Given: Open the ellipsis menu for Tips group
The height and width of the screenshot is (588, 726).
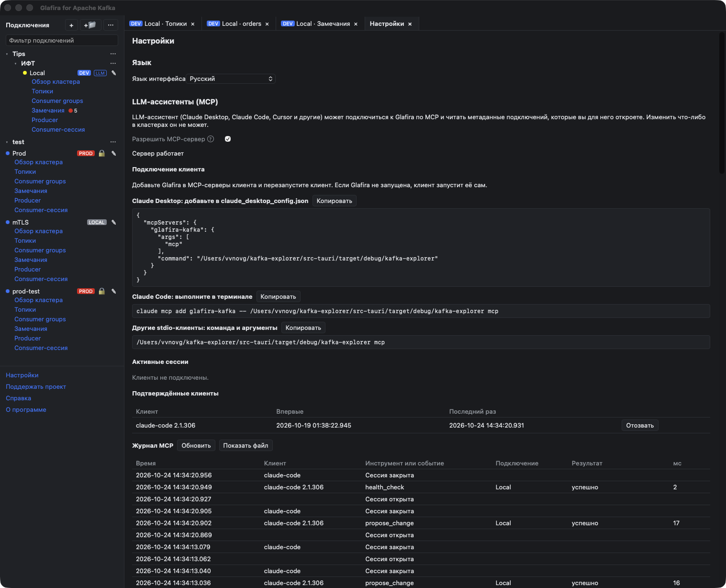Looking at the screenshot, I should 113,54.
